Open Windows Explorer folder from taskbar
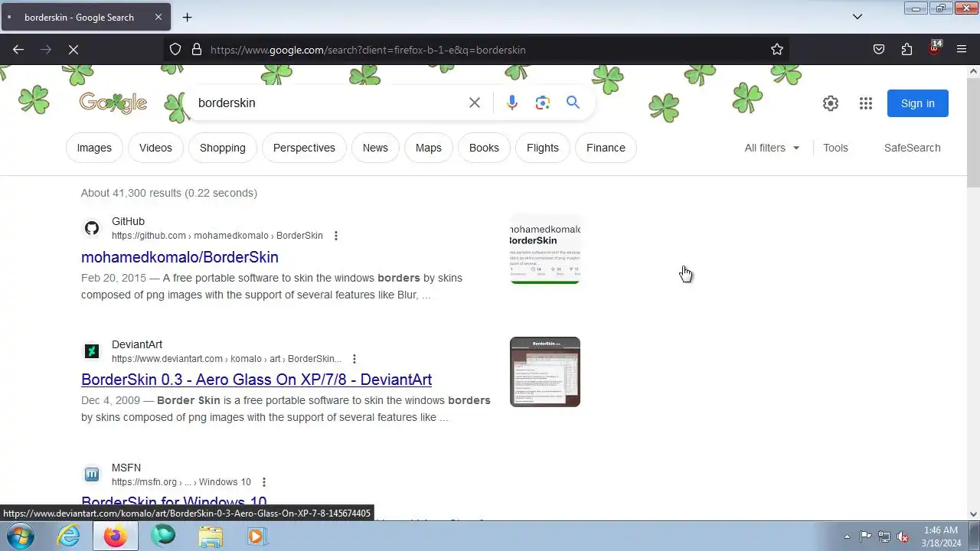The image size is (980, 551). click(x=211, y=536)
